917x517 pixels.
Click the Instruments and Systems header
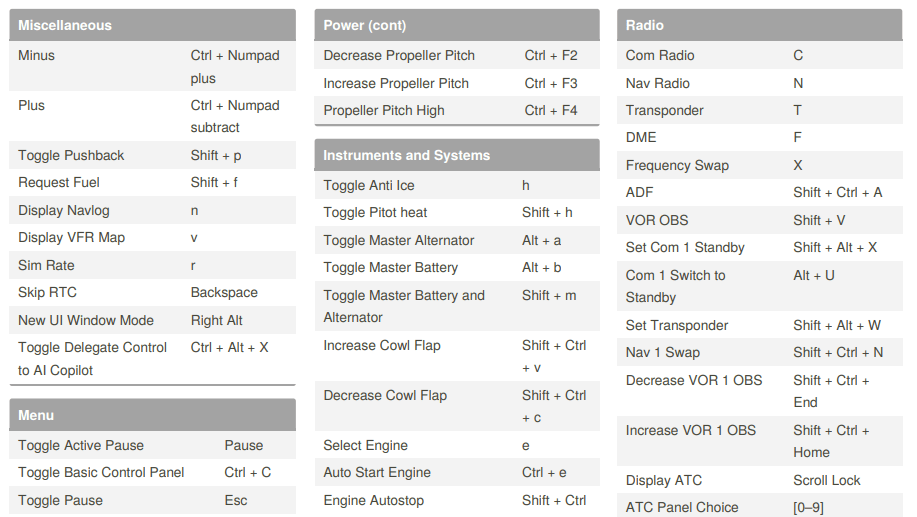click(x=406, y=155)
